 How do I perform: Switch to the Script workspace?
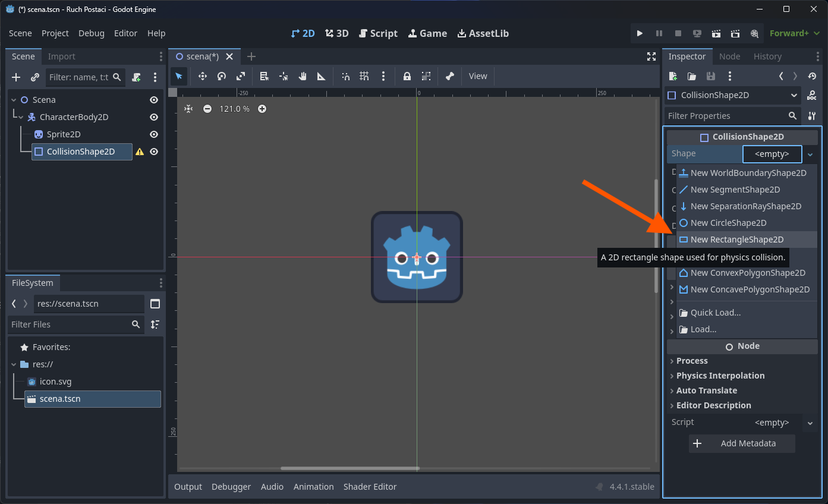click(378, 33)
